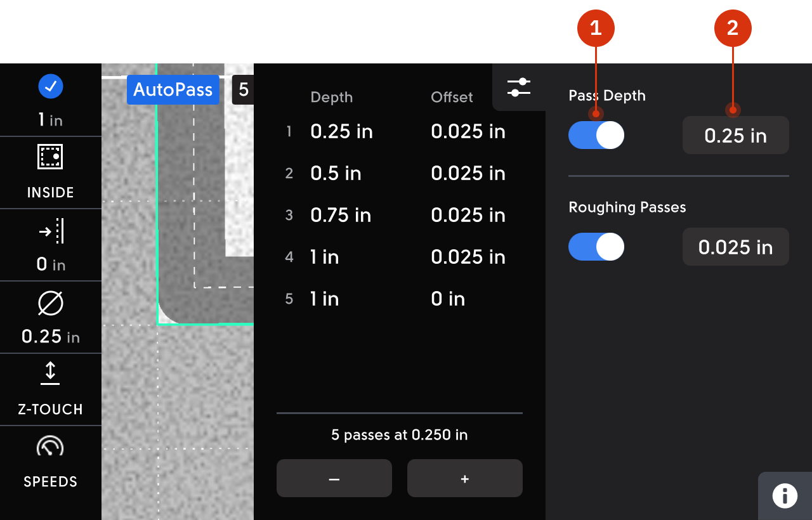
Task: Open the Roughing Passes 0.025 in field
Action: 735,247
